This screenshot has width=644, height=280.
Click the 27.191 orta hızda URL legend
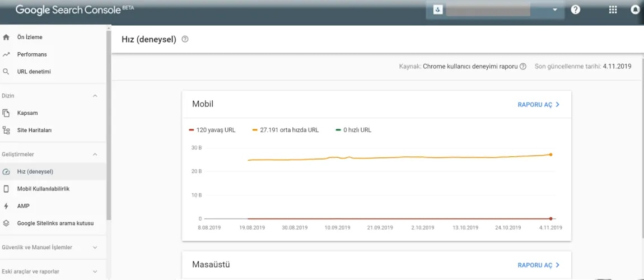pos(286,130)
